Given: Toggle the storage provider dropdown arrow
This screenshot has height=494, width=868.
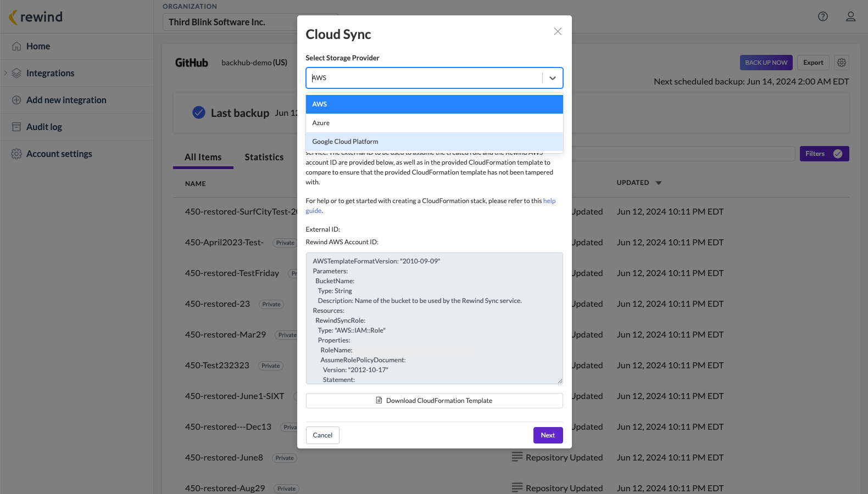Looking at the screenshot, I should [553, 78].
